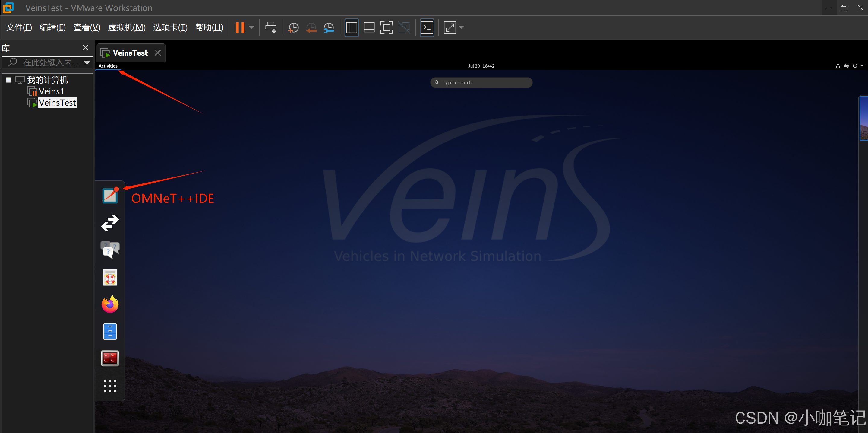Screen dimensions: 868x433
Task: Toggle full screen mode in toolbar
Action: point(387,28)
